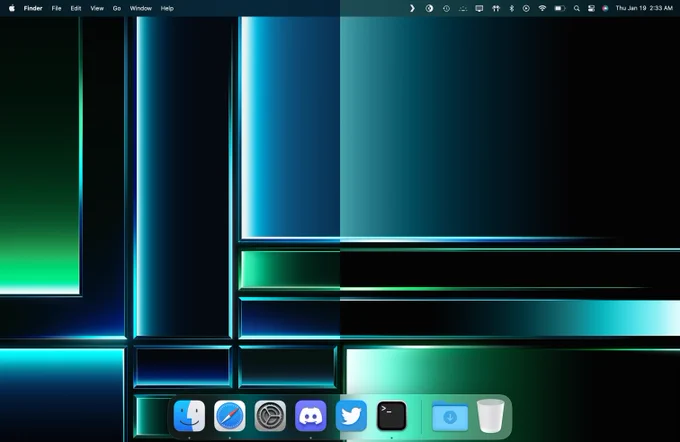Open the Window menu

[141, 8]
